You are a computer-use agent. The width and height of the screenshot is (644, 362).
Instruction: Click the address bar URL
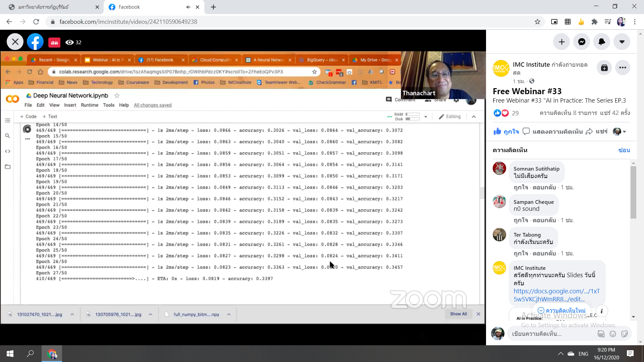point(128,22)
